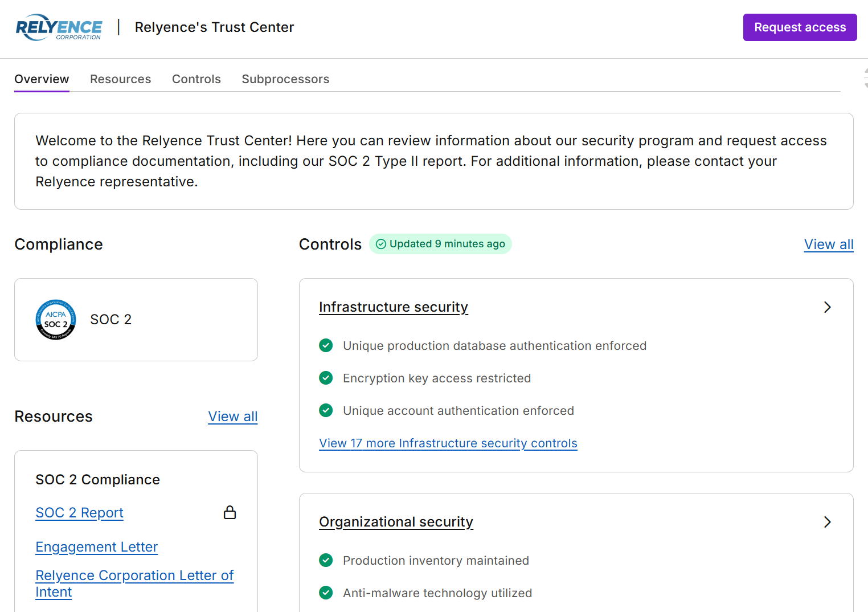The image size is (868, 612).
Task: Click the Compliance section heading
Action: (59, 244)
